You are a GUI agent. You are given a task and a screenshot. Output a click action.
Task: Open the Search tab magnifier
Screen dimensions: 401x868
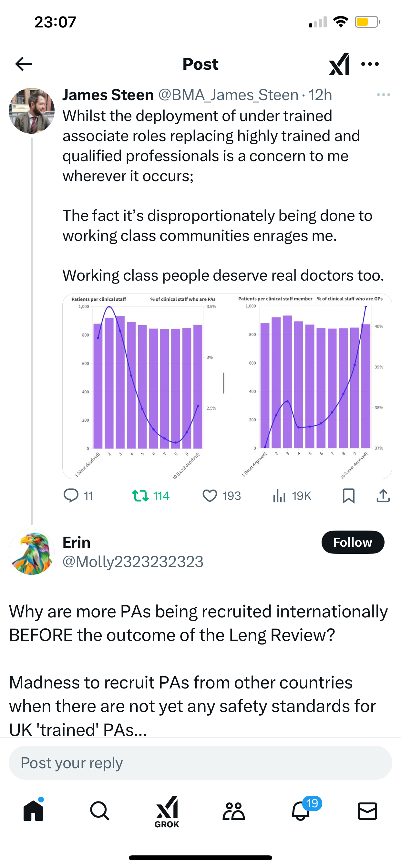coord(100,811)
